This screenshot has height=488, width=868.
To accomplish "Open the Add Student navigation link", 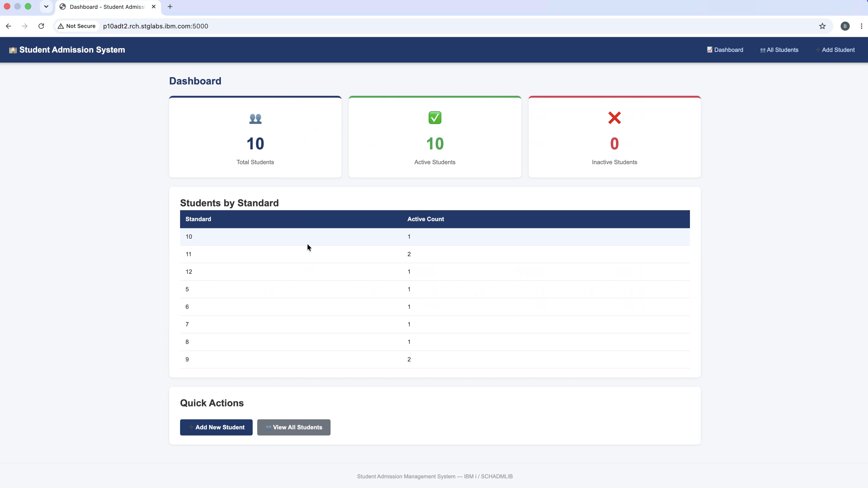I will [835, 50].
